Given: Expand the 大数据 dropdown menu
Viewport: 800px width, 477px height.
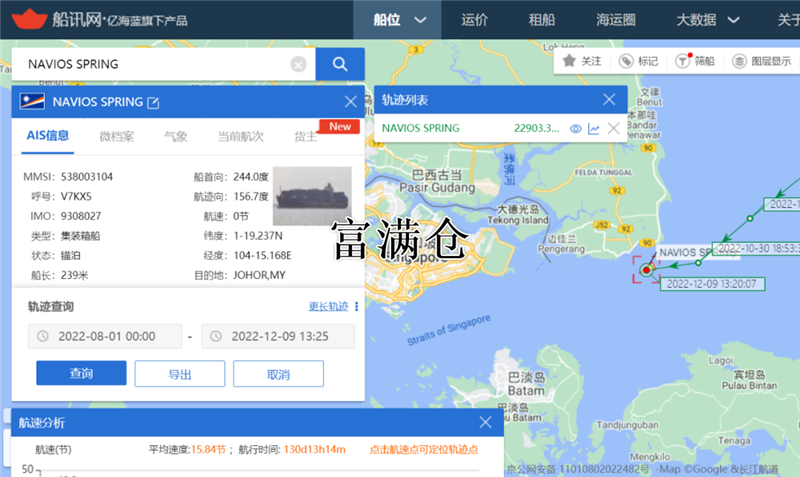Looking at the screenshot, I should point(733,20).
